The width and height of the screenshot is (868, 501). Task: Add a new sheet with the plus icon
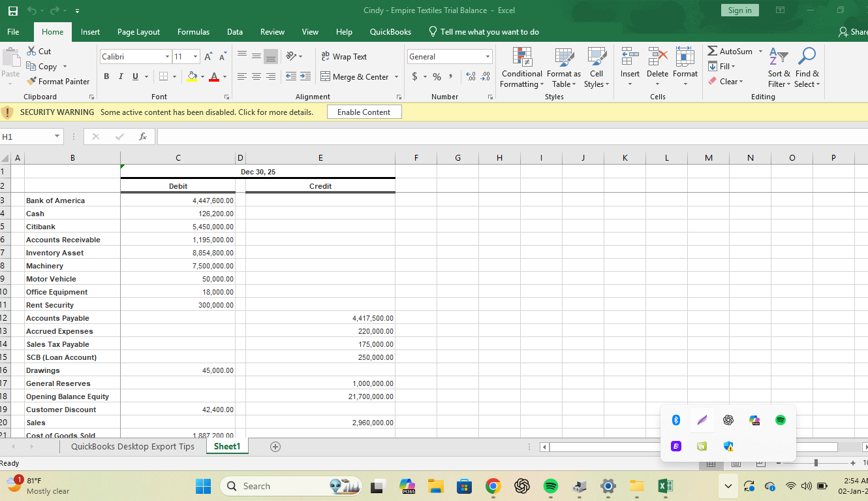275,447
